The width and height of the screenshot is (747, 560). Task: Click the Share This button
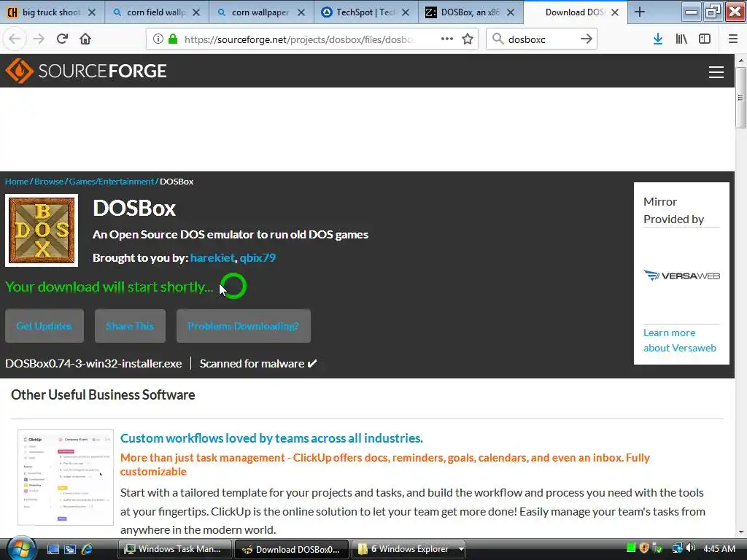pos(130,326)
